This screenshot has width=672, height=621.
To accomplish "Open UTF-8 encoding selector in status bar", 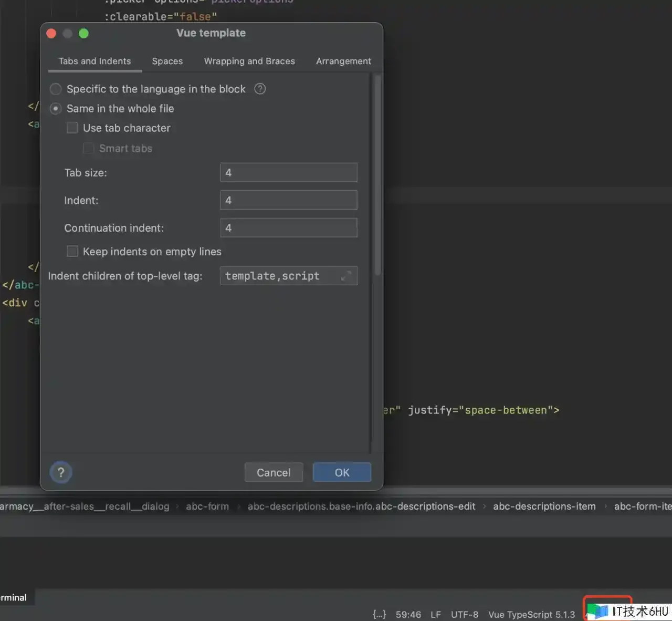I will [464, 614].
